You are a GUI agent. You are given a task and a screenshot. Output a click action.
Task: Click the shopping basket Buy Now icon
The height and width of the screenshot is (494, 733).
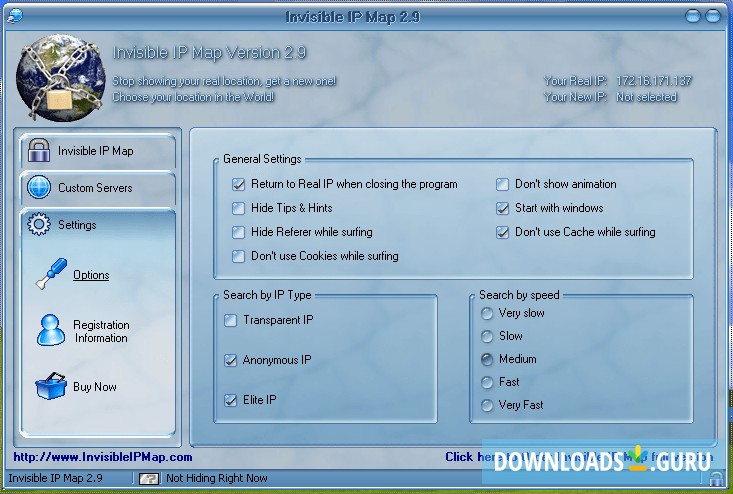click(51, 386)
